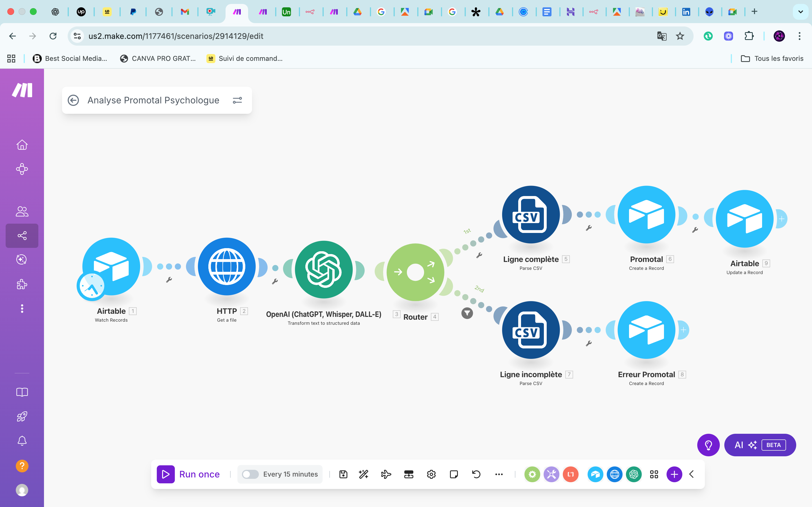
Task: Open the Ligne complète Parse CSV module
Action: coord(531,215)
